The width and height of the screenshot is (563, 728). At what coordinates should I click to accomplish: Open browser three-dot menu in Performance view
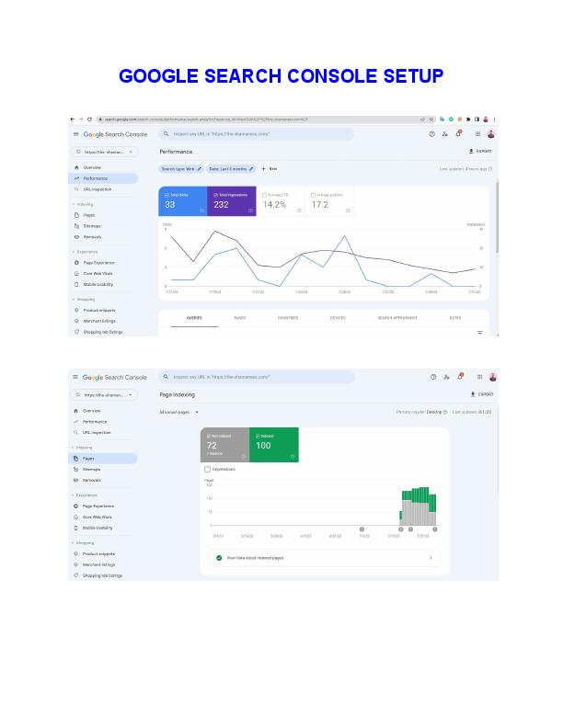click(494, 119)
